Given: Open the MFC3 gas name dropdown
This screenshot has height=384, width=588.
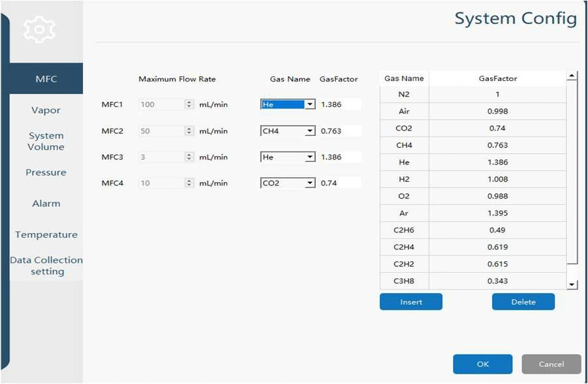Looking at the screenshot, I should [x=310, y=157].
